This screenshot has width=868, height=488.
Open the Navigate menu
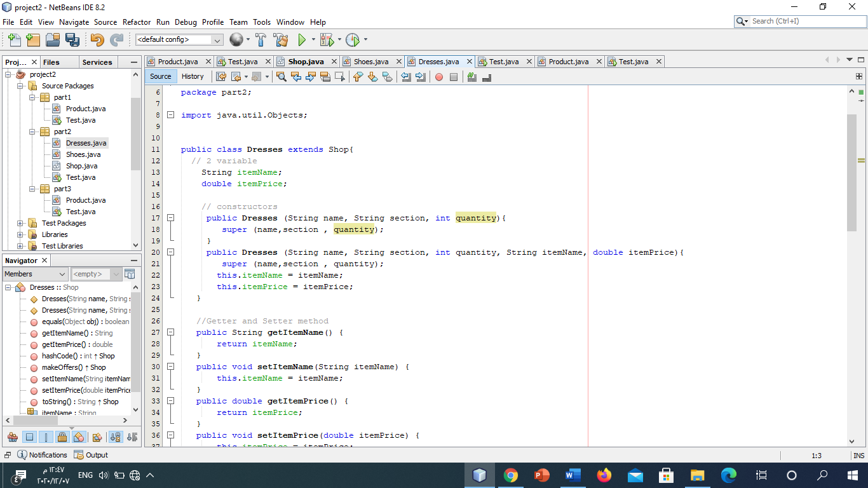coord(74,22)
